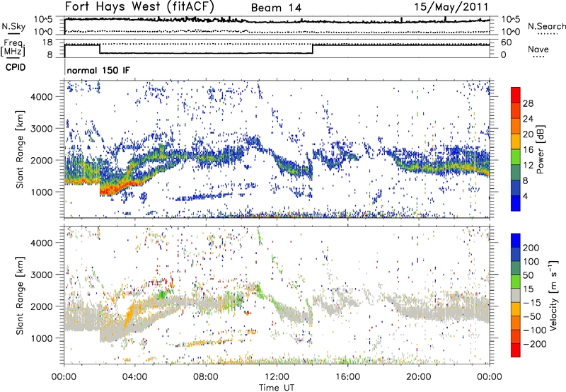Click the 'N.Sky' axis label
566x392 pixels.
click(x=13, y=26)
